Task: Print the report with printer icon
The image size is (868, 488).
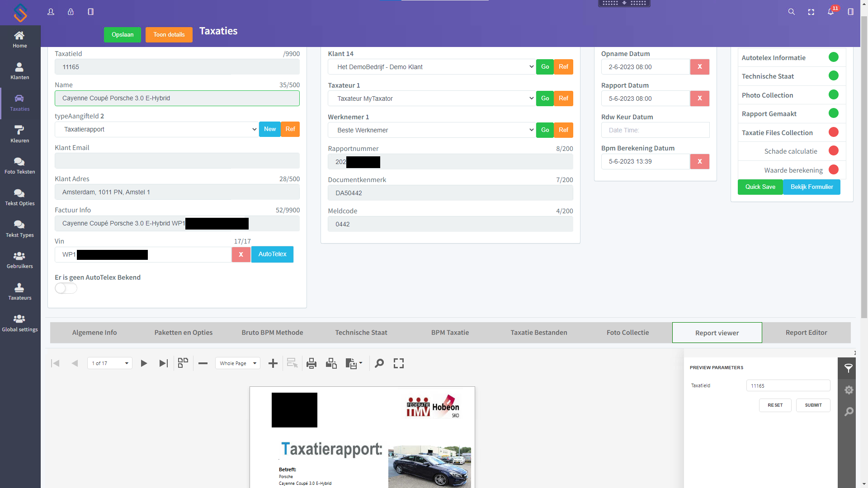Action: (311, 363)
